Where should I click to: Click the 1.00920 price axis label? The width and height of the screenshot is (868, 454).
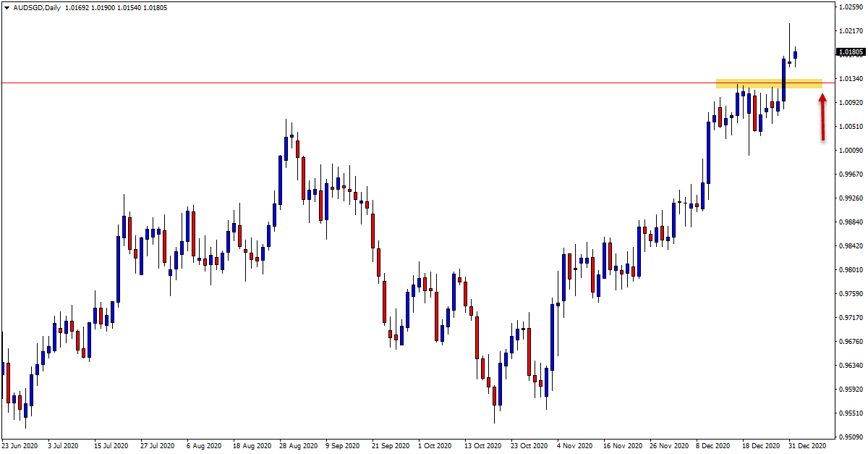coord(849,103)
